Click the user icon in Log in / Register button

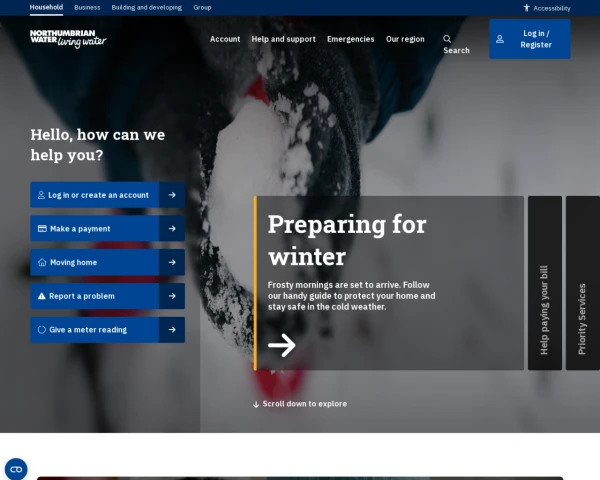click(x=500, y=39)
